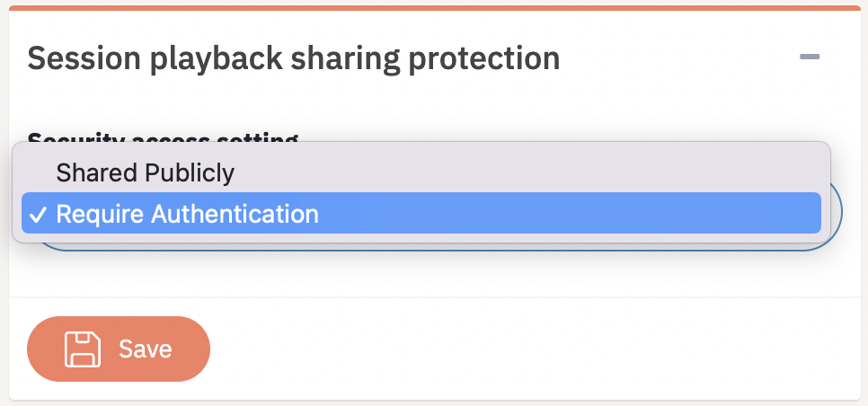Click the word Save on the orange button
Viewport: 868px width, 406px height.
point(145,349)
